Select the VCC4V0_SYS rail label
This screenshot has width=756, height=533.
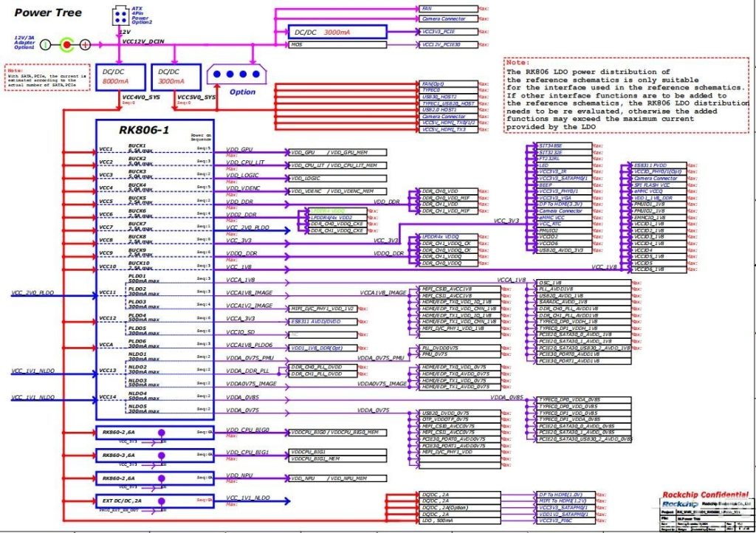coord(141,97)
